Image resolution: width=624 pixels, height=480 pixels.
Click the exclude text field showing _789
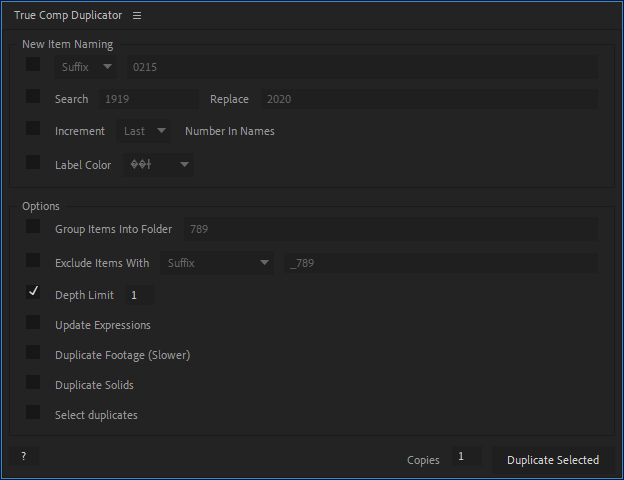pos(441,263)
